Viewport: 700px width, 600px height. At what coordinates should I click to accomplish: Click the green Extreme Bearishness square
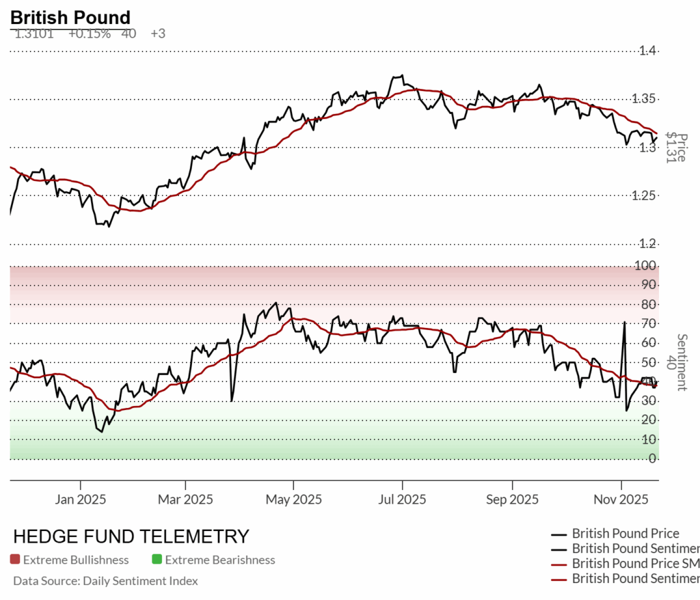click(157, 560)
